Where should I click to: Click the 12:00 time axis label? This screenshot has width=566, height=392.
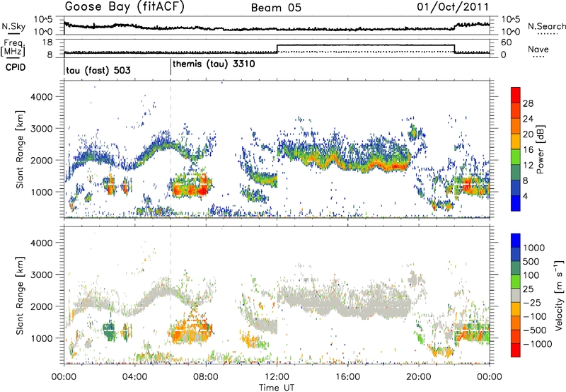tap(277, 376)
